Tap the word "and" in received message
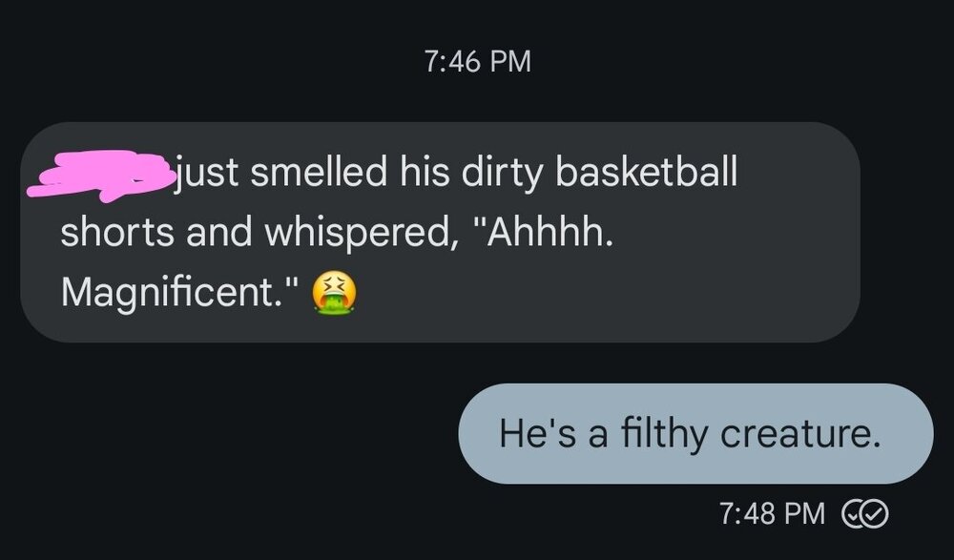Viewport: 954px width, 560px height. [x=219, y=233]
